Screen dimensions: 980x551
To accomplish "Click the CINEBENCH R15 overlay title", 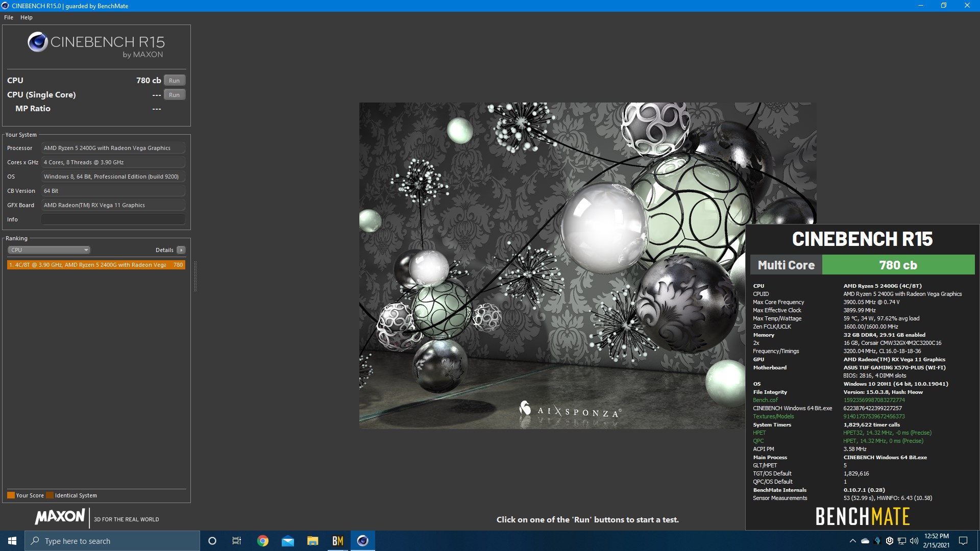I will click(862, 239).
